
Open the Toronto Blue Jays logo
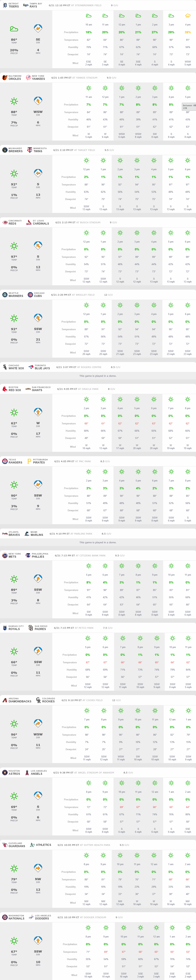coord(31,367)
